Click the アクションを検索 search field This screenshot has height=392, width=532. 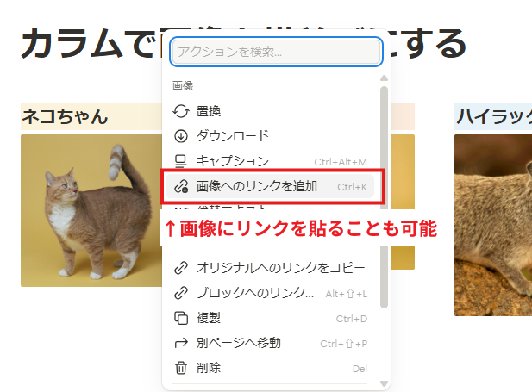[x=276, y=52]
